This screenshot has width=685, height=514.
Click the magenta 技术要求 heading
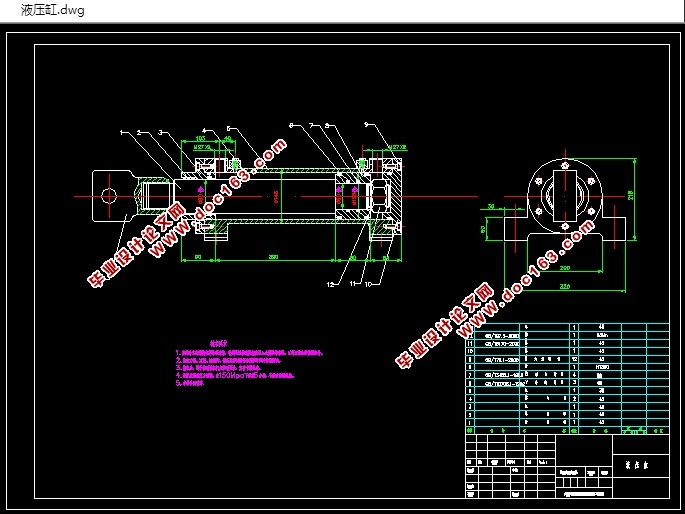click(x=218, y=344)
